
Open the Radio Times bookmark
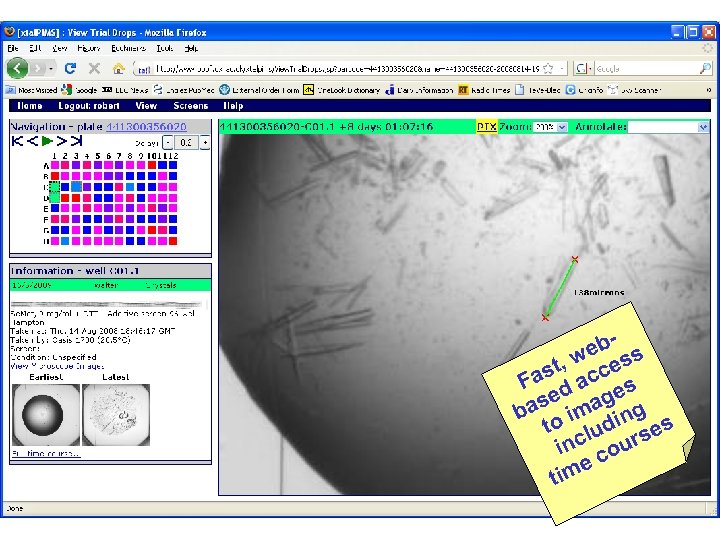point(484,90)
